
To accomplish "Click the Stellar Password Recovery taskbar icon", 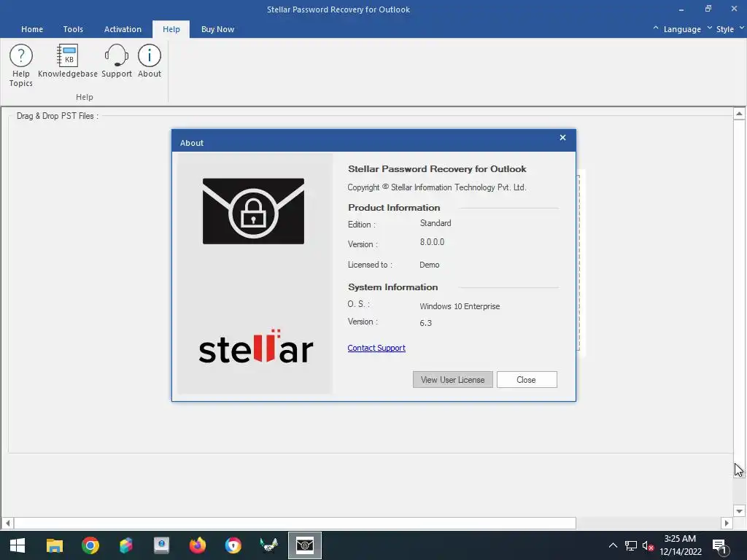I will [305, 545].
